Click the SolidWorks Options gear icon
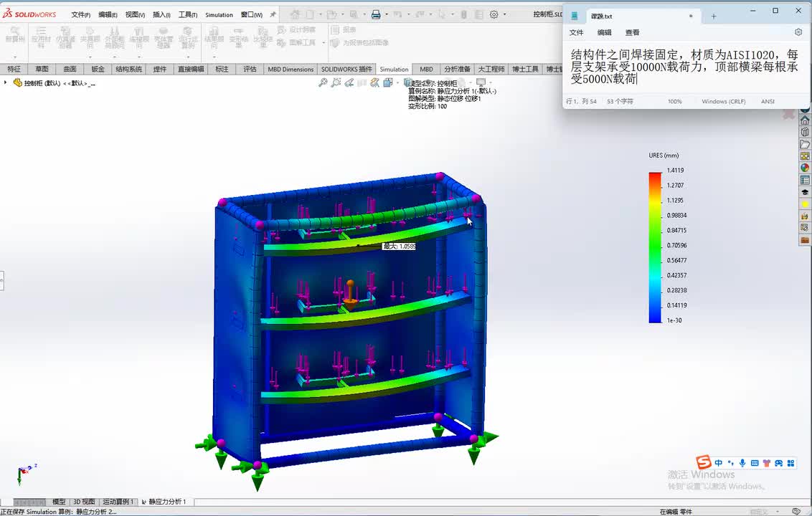Viewport: 812px width, 516px height. pos(494,14)
